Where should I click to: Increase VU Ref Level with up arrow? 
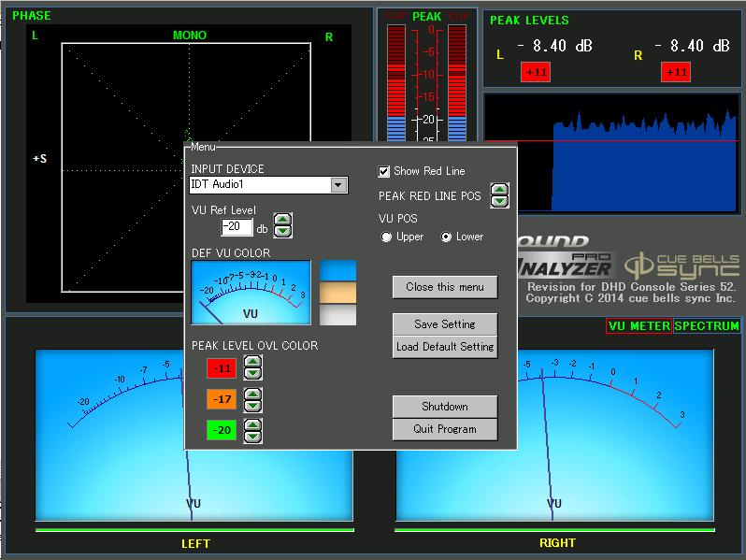point(282,220)
